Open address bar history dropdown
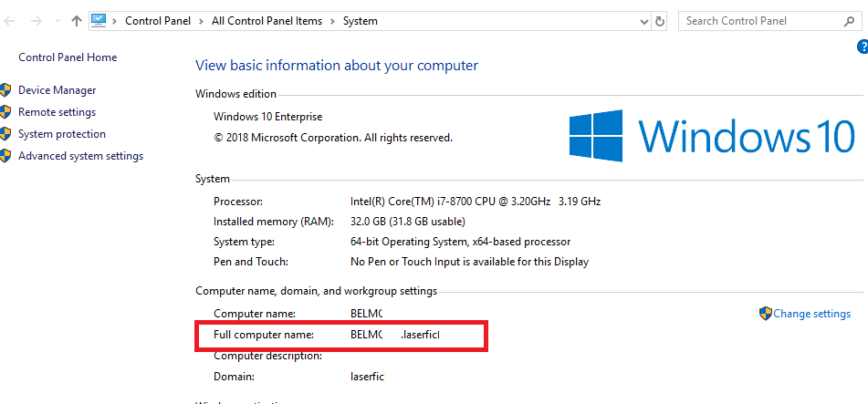Screen dimensions: 868x404 point(644,22)
